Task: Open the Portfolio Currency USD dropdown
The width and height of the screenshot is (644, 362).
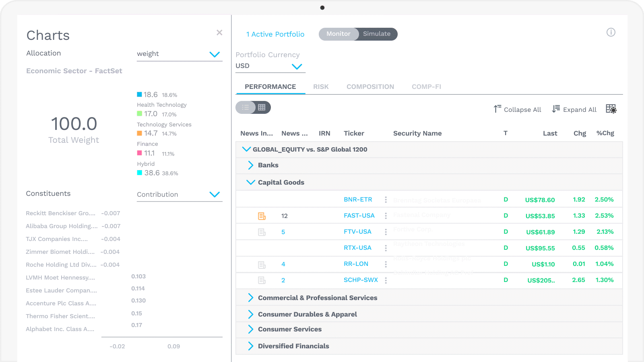Action: click(x=270, y=66)
